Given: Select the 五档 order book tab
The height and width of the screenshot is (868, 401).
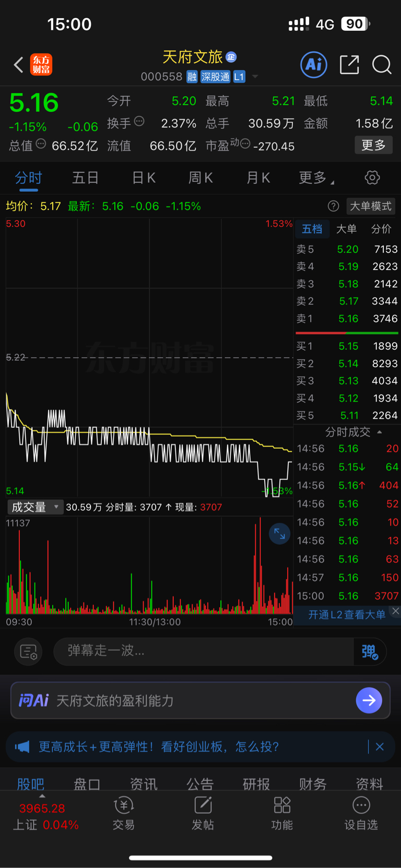Looking at the screenshot, I should pyautogui.click(x=312, y=229).
